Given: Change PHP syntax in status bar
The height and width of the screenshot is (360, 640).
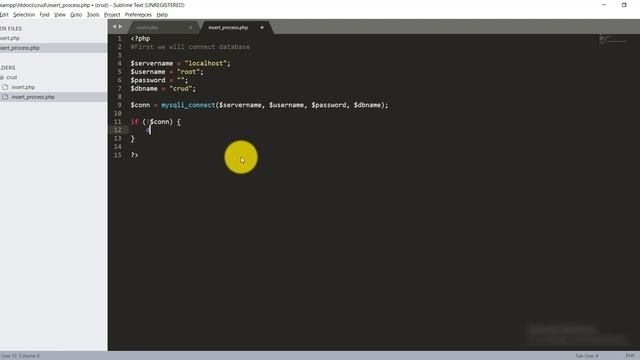Looking at the screenshot, I should click(630, 356).
